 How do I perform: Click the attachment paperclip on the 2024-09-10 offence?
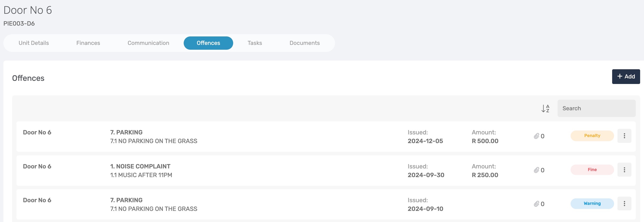coord(536,204)
